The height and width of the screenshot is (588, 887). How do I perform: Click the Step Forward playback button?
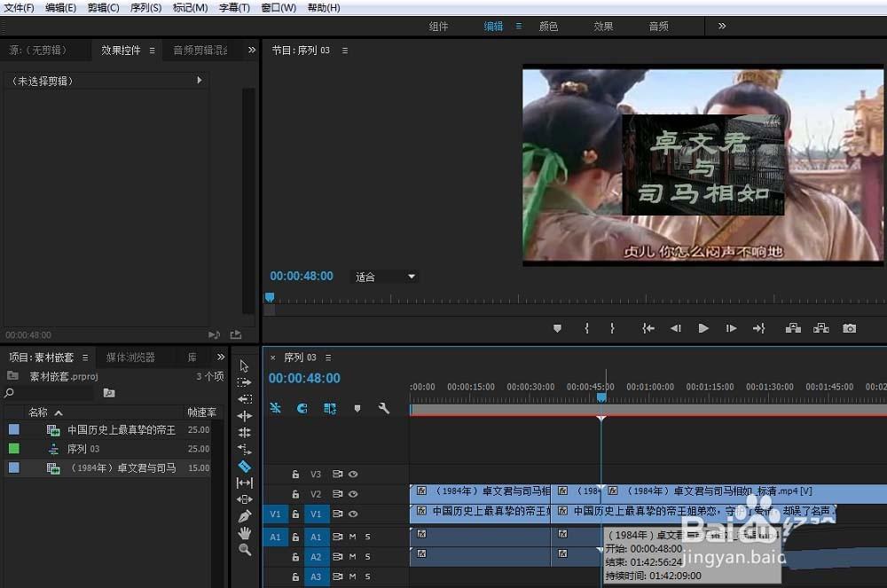coord(731,327)
